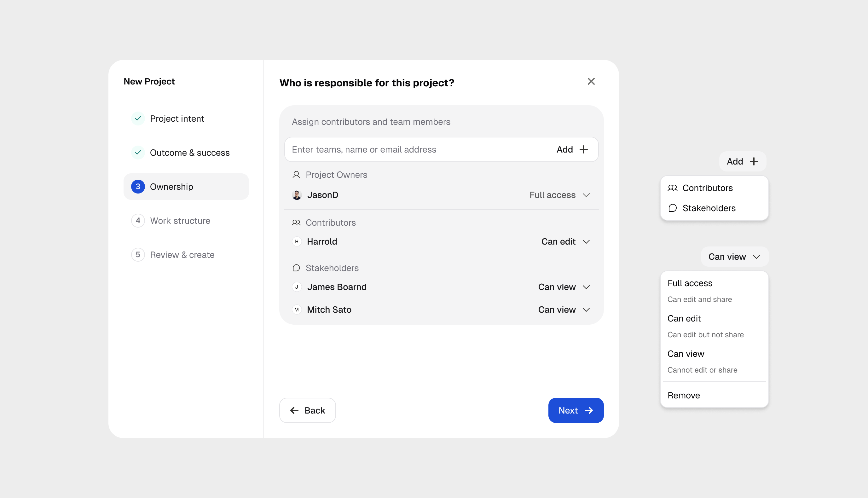
Task: Click the step 4 number badge
Action: tap(138, 221)
